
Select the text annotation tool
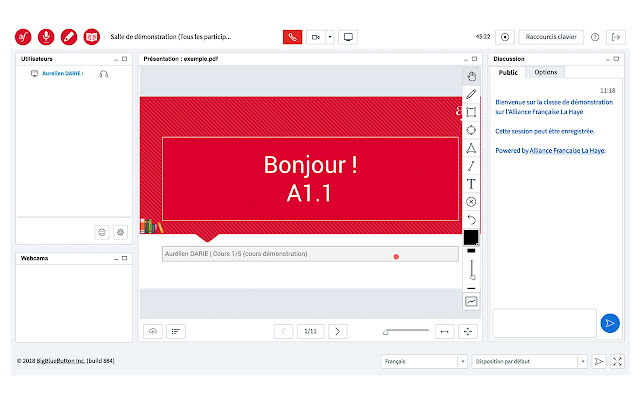(471, 184)
